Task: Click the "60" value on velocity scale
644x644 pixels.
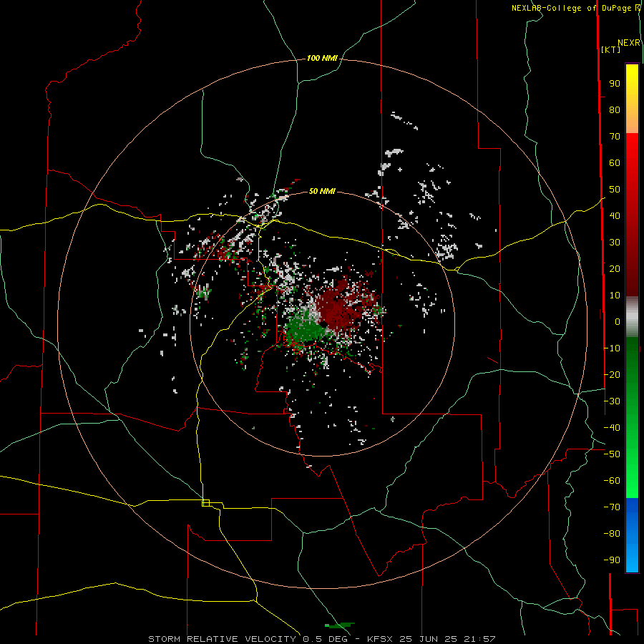Action: click(615, 163)
